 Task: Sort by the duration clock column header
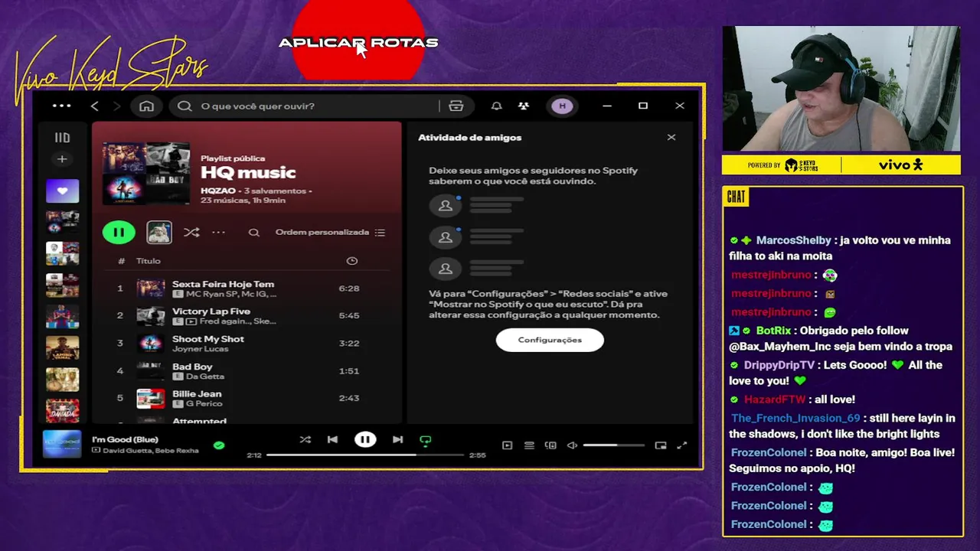[x=352, y=261]
